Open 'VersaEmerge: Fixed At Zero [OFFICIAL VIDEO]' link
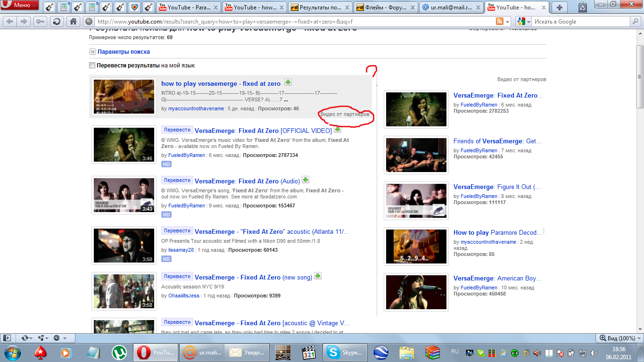 click(263, 131)
